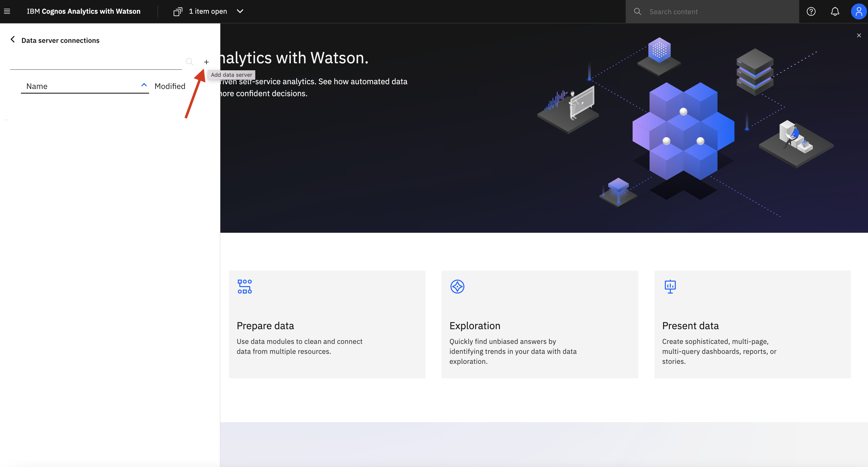Screen dimensions: 868x467
Task: Go back from Data server connections
Action: tap(12, 40)
